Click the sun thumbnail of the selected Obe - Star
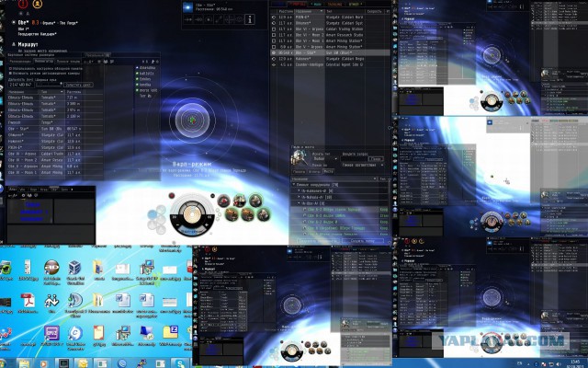 click(x=187, y=7)
